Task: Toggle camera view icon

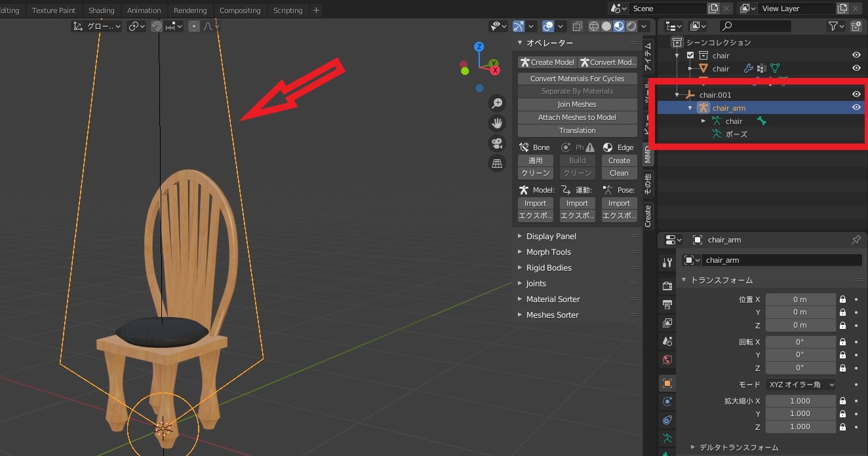Action: coord(497,143)
